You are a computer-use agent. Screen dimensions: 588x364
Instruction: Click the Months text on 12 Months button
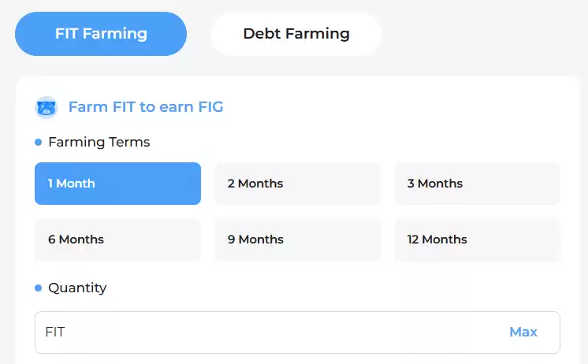[x=445, y=240]
